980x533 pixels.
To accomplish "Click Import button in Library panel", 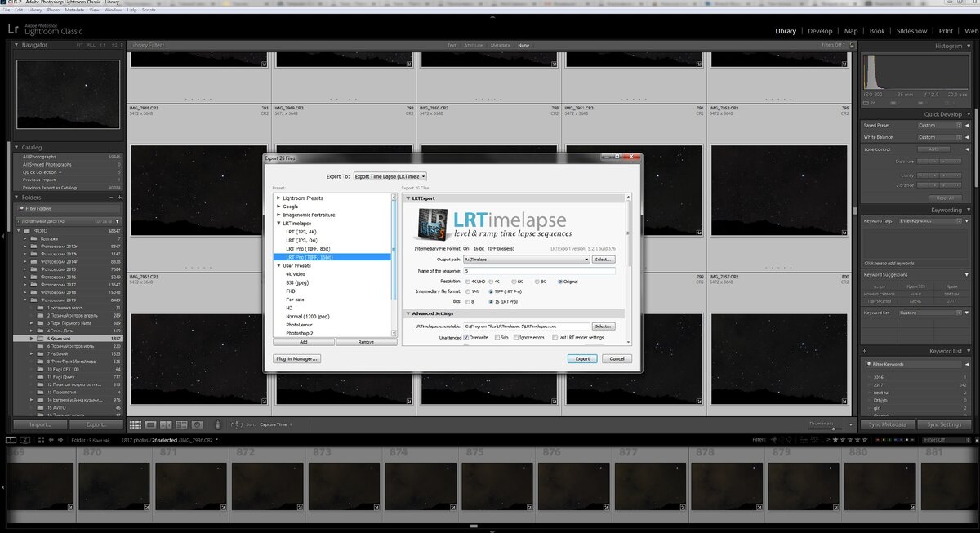I will click(x=41, y=424).
